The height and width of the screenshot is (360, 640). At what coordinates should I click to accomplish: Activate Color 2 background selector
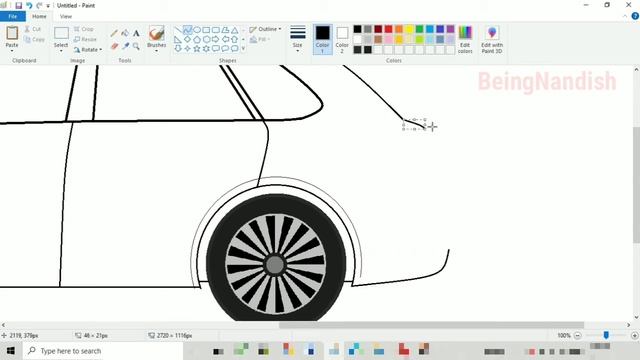342,40
